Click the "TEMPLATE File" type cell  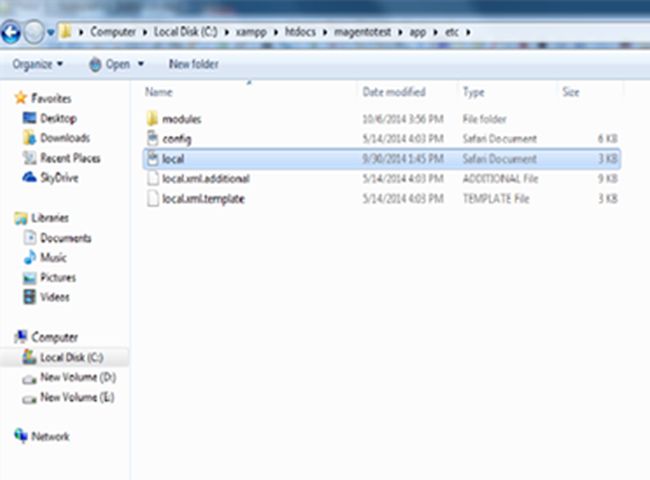(x=496, y=199)
